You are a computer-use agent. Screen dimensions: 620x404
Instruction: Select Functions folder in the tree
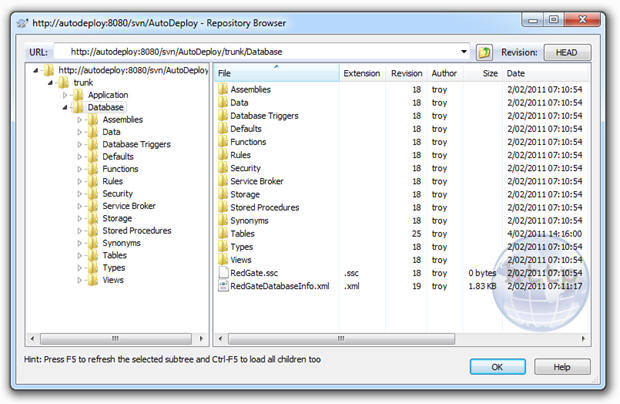(x=120, y=169)
